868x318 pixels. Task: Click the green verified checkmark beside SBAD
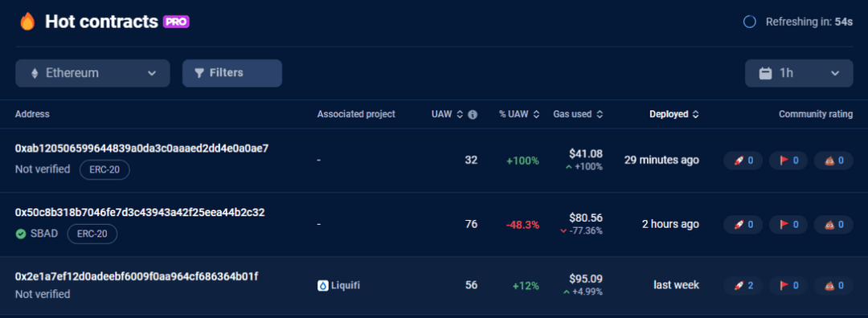pyautogui.click(x=20, y=234)
